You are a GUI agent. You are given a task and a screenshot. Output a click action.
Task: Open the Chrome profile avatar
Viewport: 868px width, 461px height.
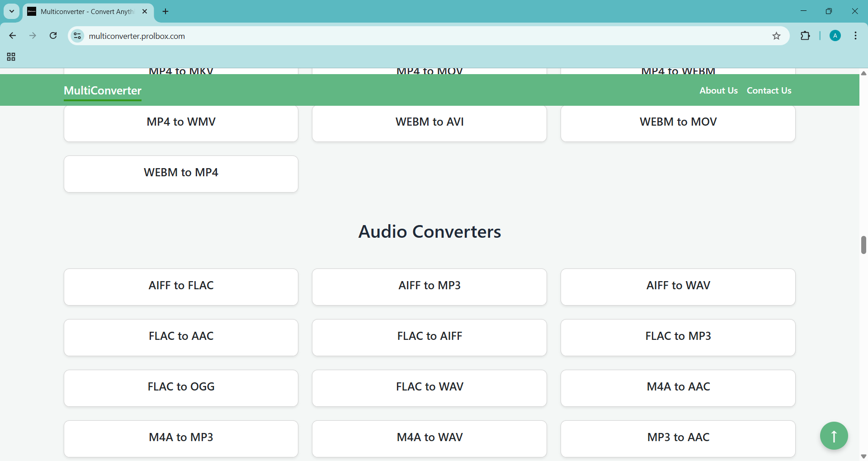coord(835,36)
